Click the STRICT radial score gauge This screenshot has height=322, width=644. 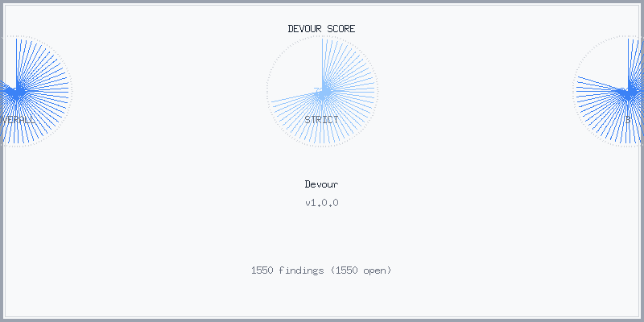pyautogui.click(x=322, y=91)
